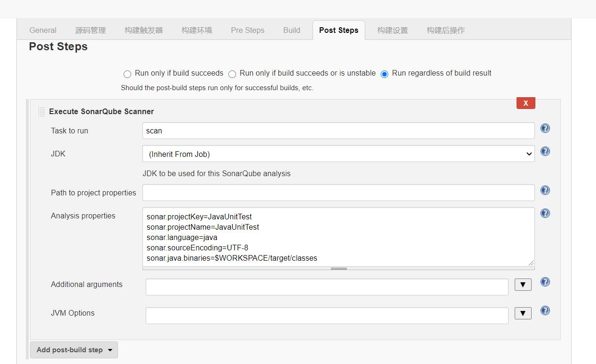This screenshot has width=596, height=364.
Task: Click the sonar.projectName=JavaUnitTest line
Action: tap(203, 227)
